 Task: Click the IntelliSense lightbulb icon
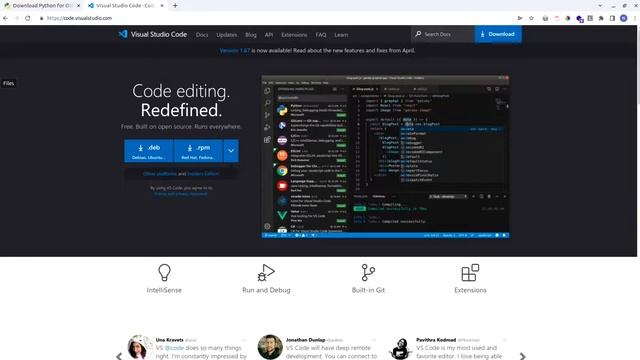pyautogui.click(x=164, y=272)
